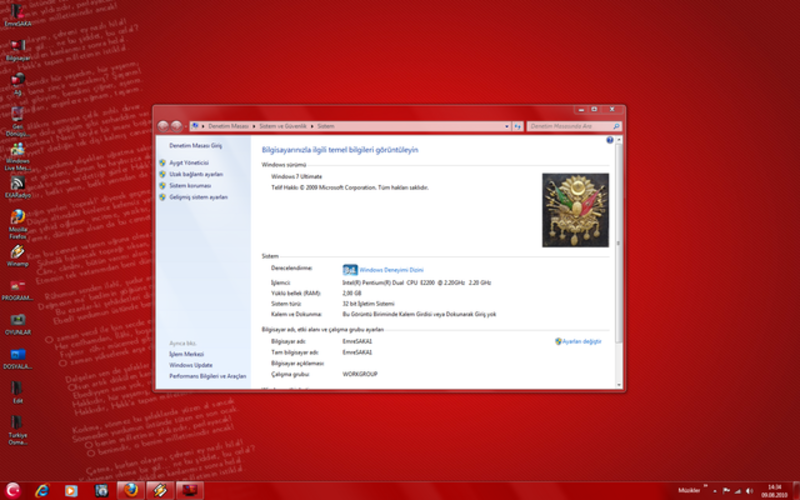Click Denetim Masası in the breadcrumb
Image resolution: width=800 pixels, height=500 pixels.
(228, 126)
